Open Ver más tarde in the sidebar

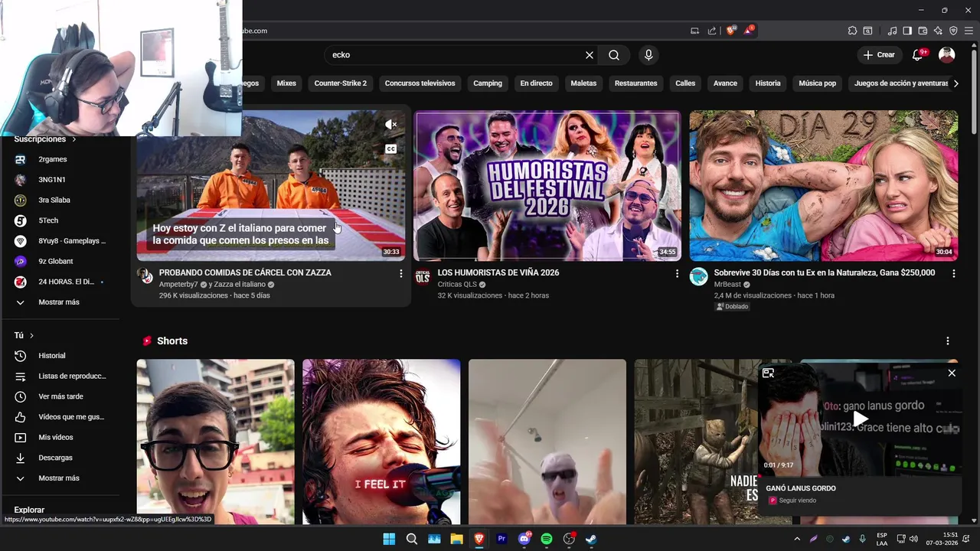click(x=60, y=396)
